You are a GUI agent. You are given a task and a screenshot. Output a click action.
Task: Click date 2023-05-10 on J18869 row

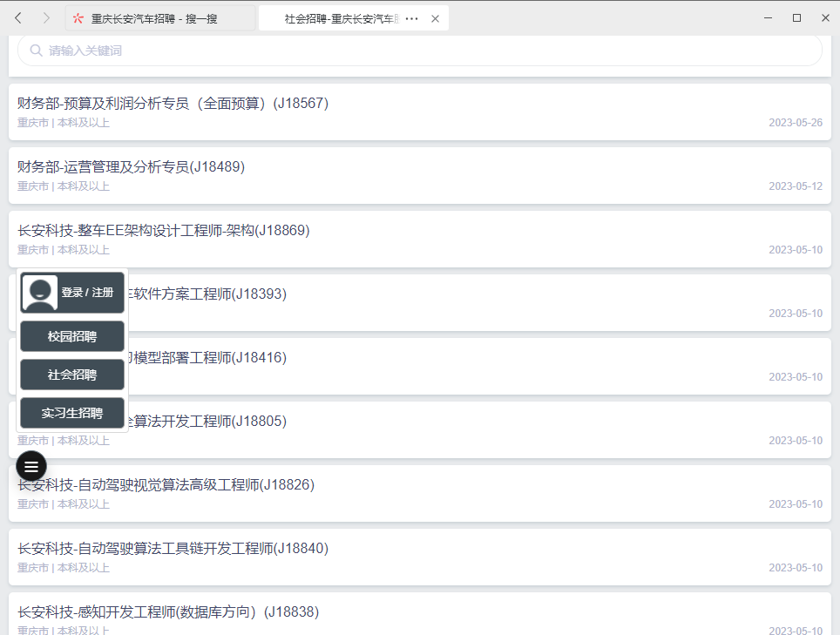coord(796,250)
